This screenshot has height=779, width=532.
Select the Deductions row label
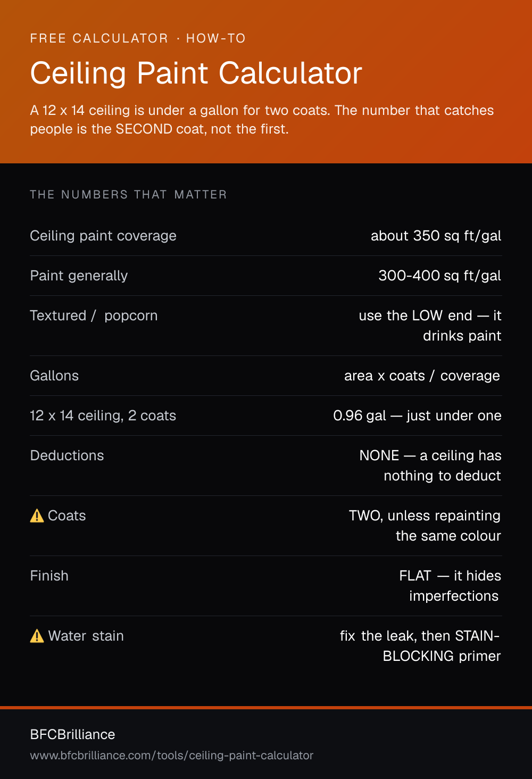point(67,455)
